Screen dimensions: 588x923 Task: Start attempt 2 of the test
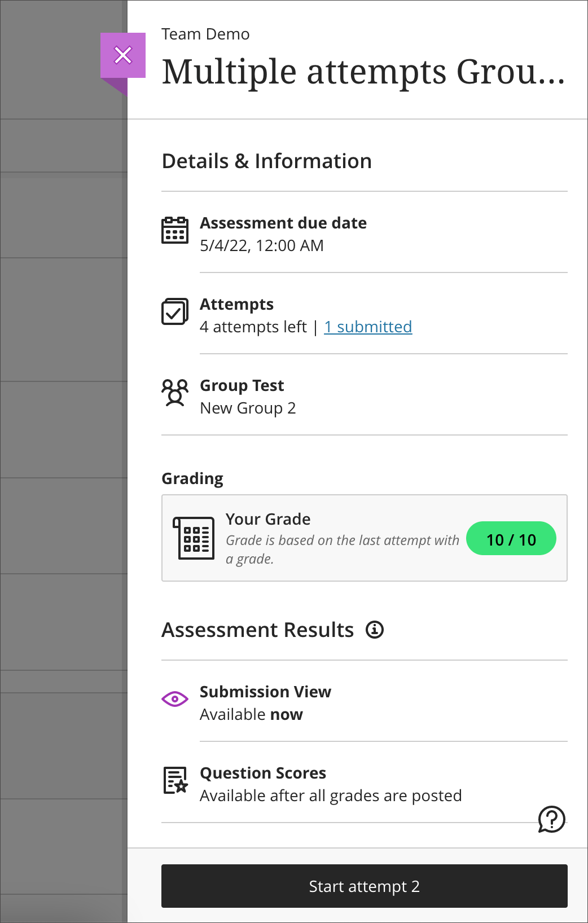coord(364,886)
